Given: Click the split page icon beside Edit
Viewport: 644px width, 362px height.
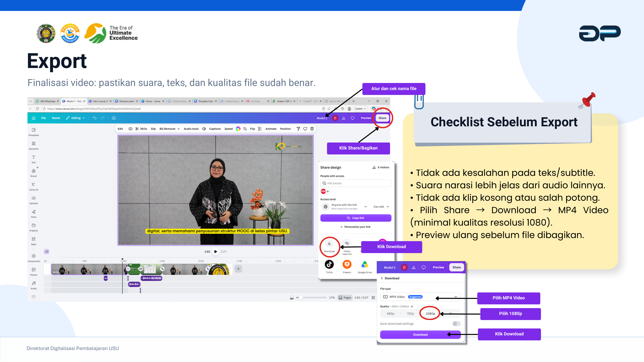Looking at the screenshot, I should pos(130,129).
